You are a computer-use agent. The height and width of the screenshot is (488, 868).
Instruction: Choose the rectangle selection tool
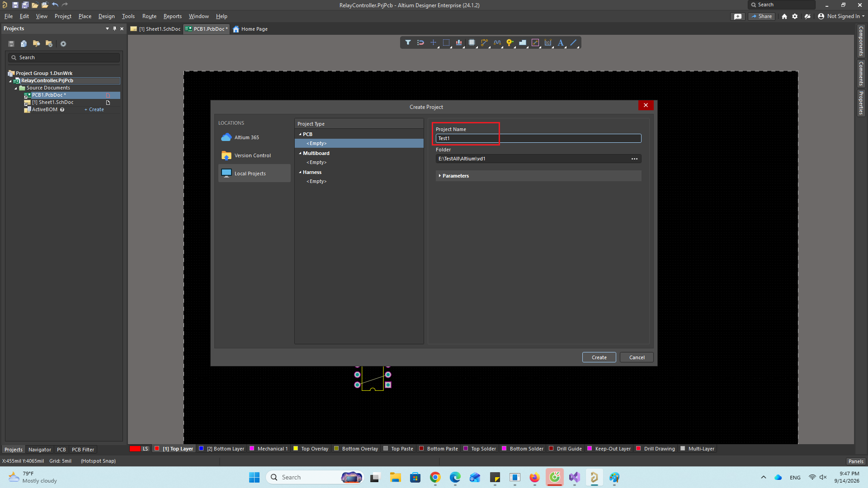[446, 42]
